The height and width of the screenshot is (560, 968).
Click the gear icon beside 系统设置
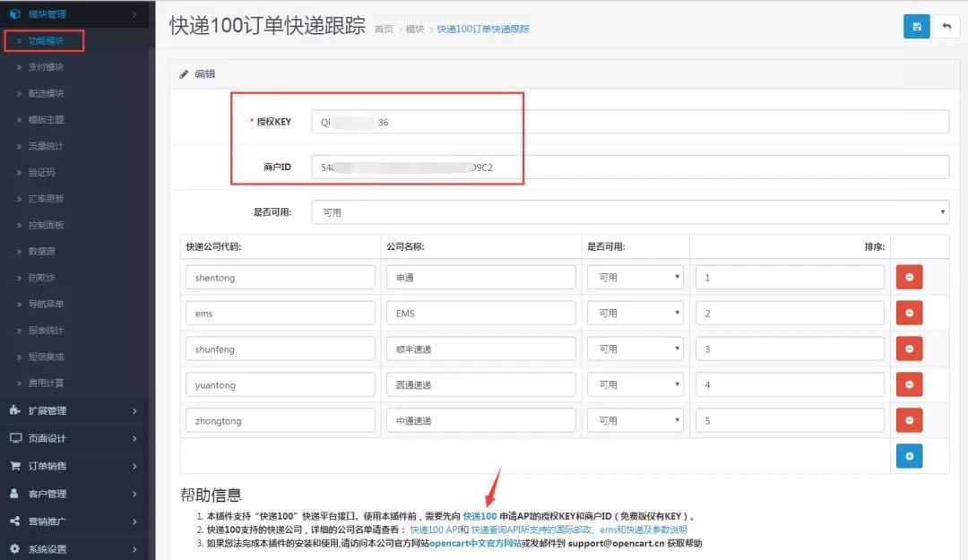15,549
